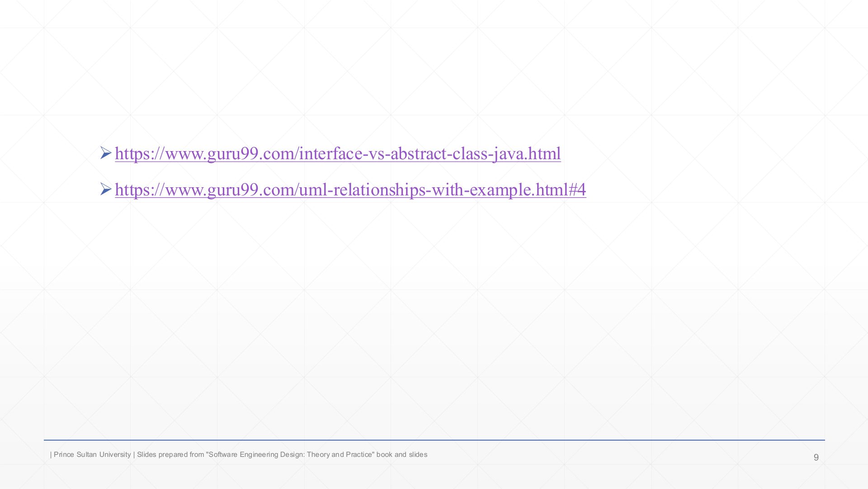Click the arrow bullet before the interface-vs-abstract-class link
This screenshot has width=868, height=489.
pos(106,153)
